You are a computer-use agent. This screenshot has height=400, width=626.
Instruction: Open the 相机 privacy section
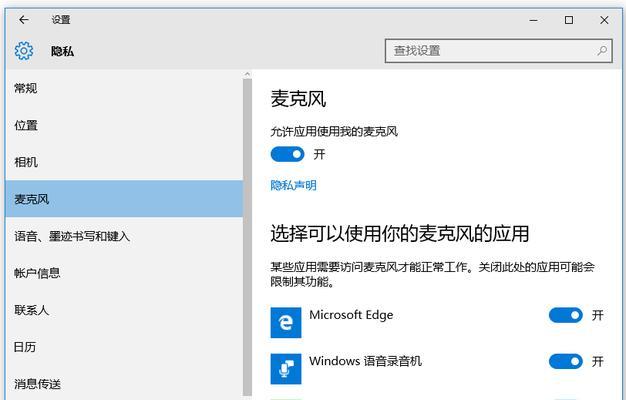click(x=124, y=162)
